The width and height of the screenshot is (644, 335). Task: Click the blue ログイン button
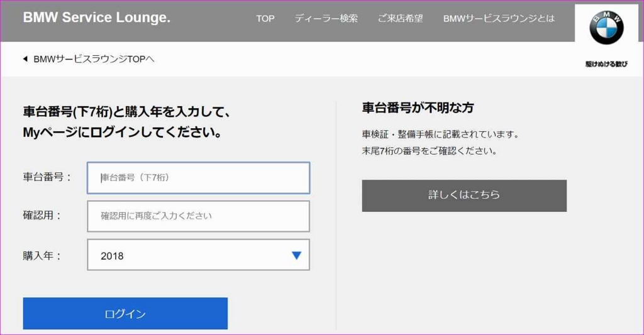coord(125,313)
